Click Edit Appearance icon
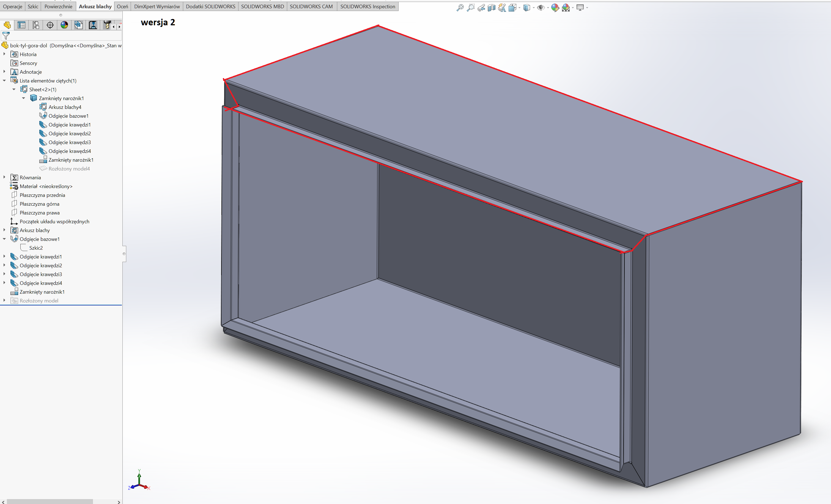 555,7
